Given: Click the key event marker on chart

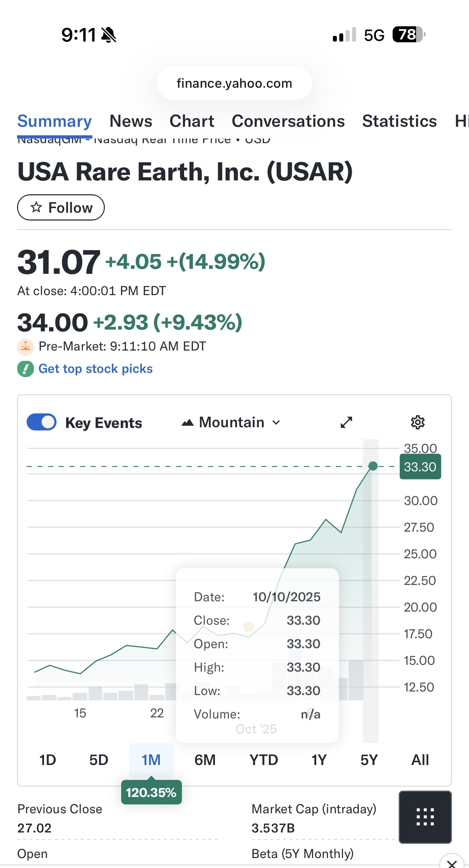Looking at the screenshot, I should tap(249, 626).
